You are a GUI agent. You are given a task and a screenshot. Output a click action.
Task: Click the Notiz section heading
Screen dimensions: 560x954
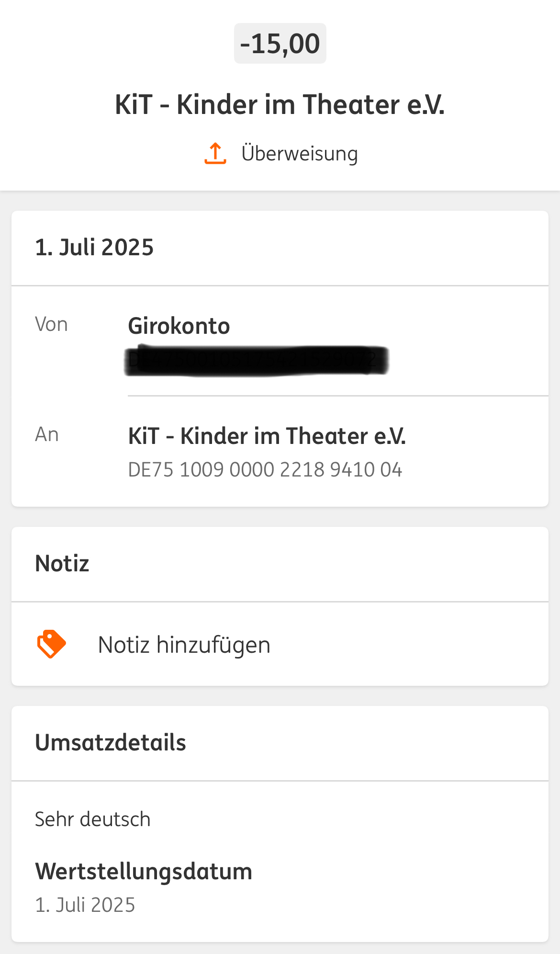tap(62, 564)
